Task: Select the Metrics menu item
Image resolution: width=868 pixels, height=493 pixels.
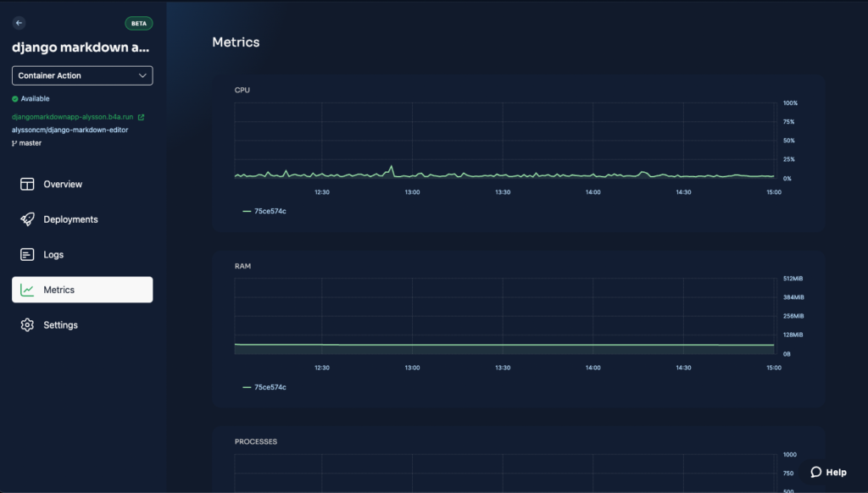Action: pos(82,290)
